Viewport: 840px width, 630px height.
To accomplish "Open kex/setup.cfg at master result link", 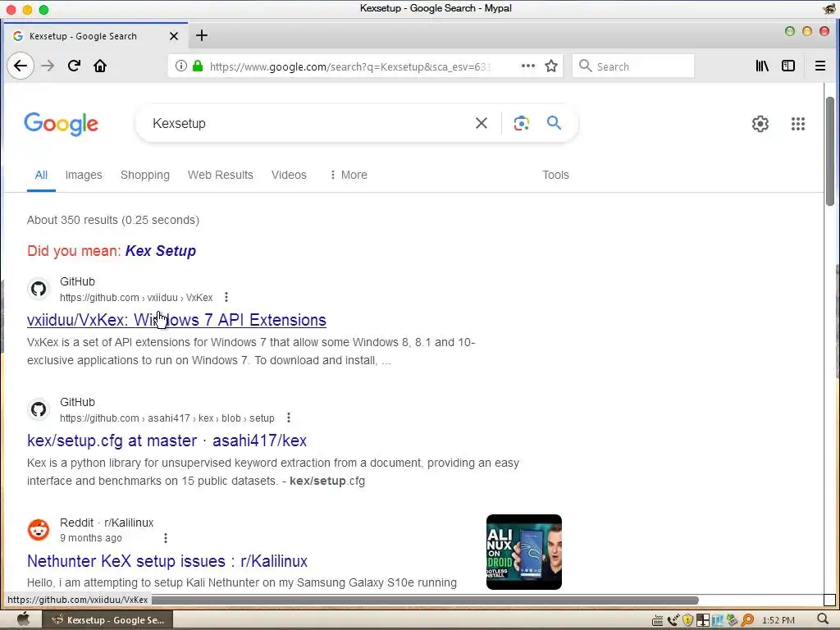I will (167, 441).
